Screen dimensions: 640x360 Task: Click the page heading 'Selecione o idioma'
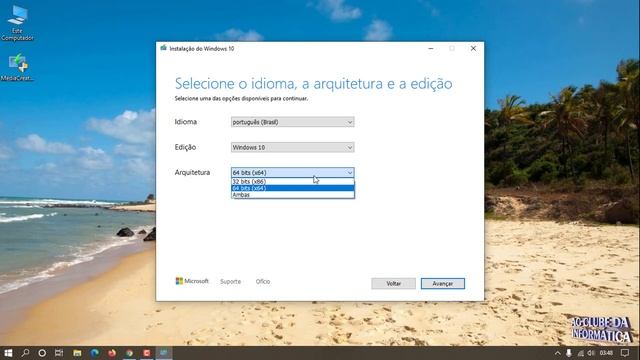pyautogui.click(x=313, y=84)
